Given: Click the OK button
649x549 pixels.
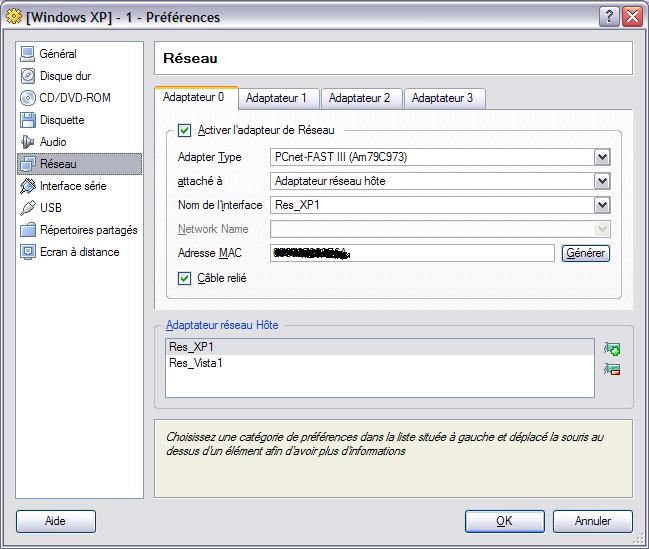Looking at the screenshot, I should (x=505, y=521).
